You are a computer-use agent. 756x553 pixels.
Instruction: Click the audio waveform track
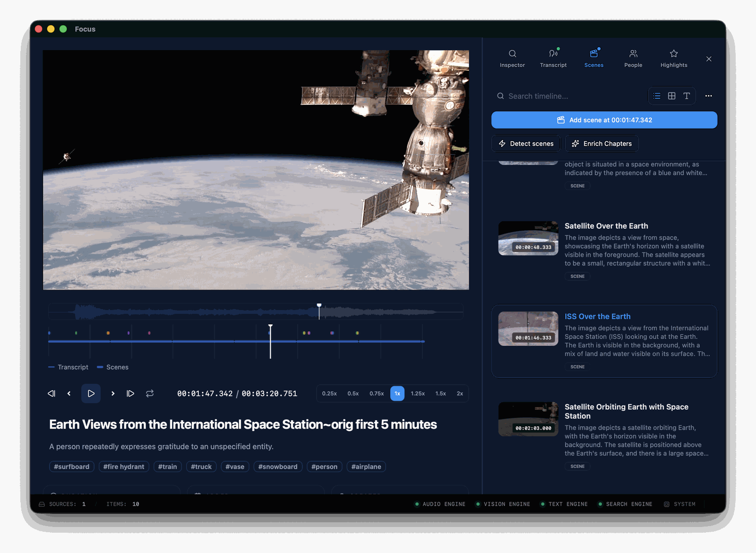[x=256, y=311]
